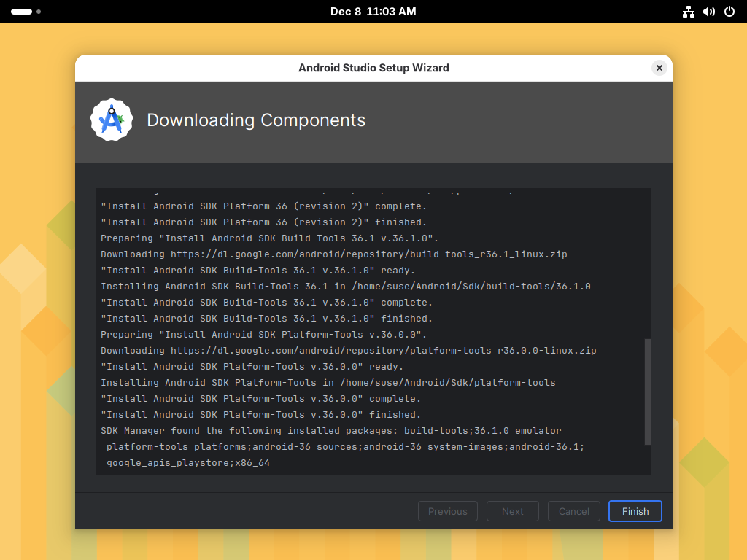This screenshot has height=560, width=747.
Task: Click the platform-tools platforms;android-36 sources line
Action: [x=345, y=447]
